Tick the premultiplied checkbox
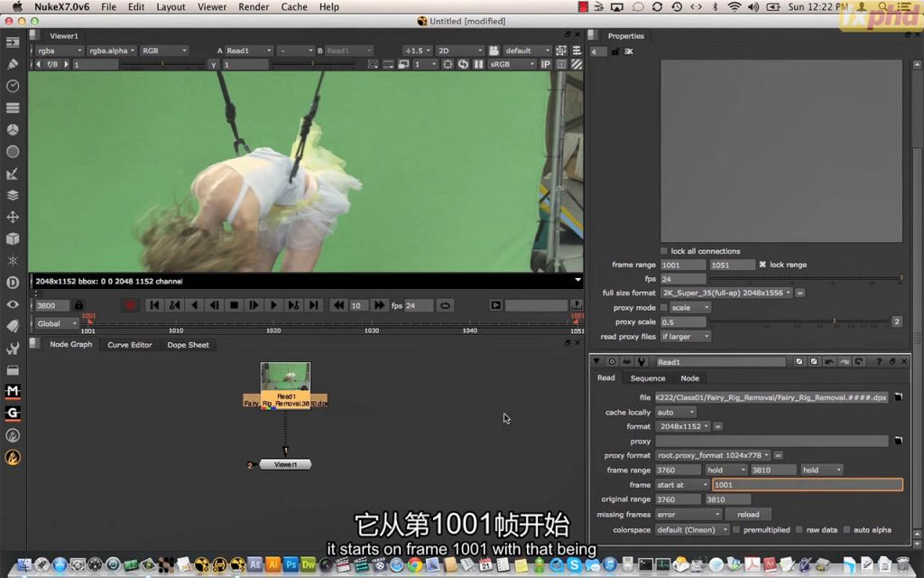924x578 pixels. 736,529
